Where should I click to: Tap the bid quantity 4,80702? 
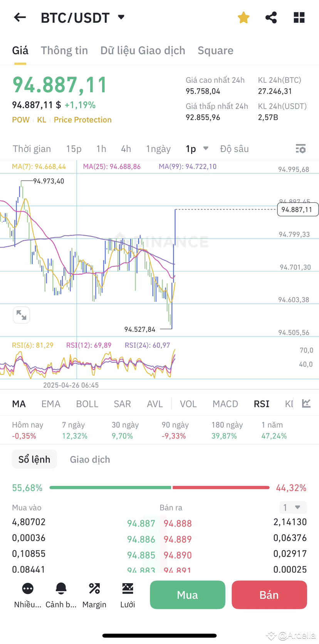click(29, 522)
